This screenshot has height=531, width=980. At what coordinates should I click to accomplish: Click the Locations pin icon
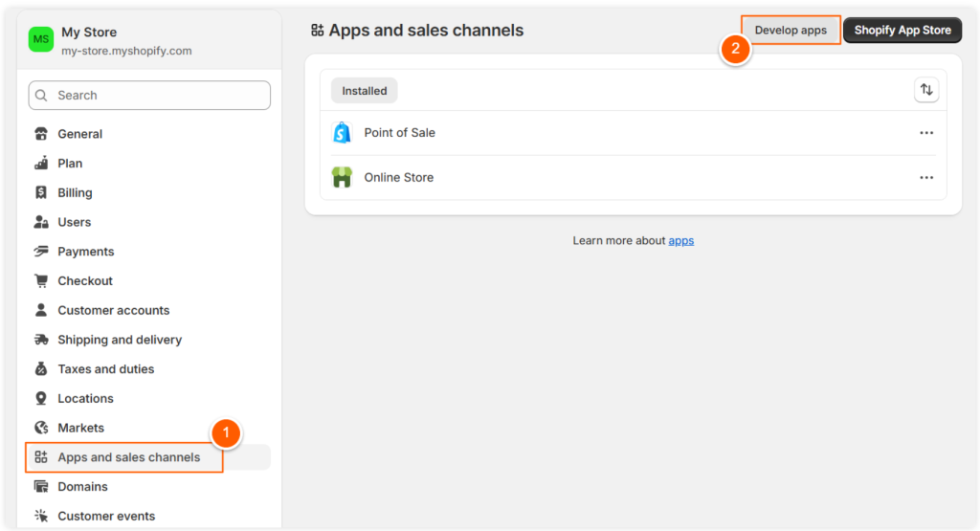41,398
